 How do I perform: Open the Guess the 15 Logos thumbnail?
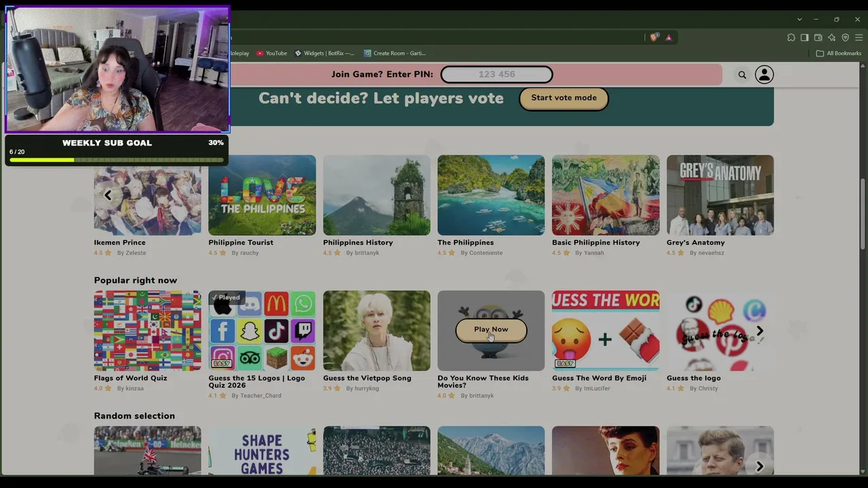(262, 331)
